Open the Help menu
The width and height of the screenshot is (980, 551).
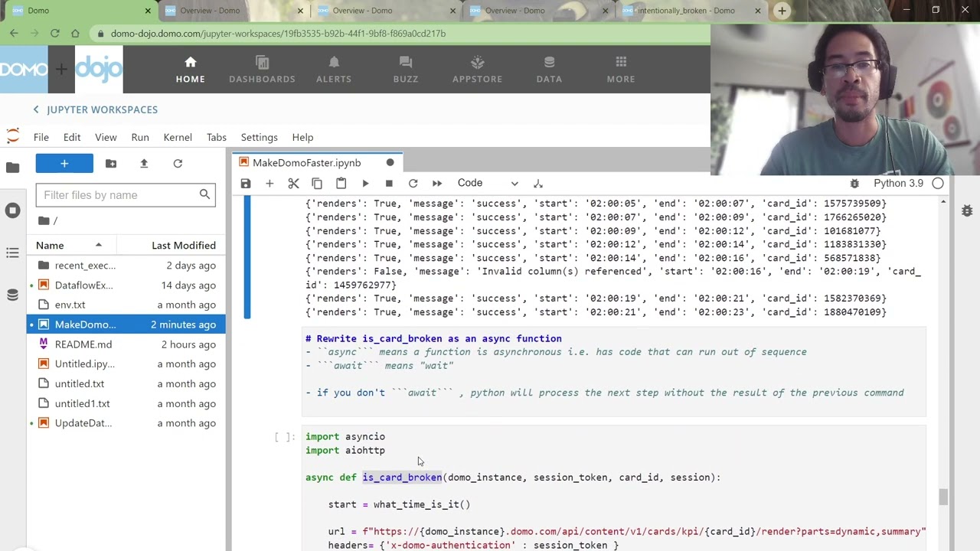coord(302,137)
